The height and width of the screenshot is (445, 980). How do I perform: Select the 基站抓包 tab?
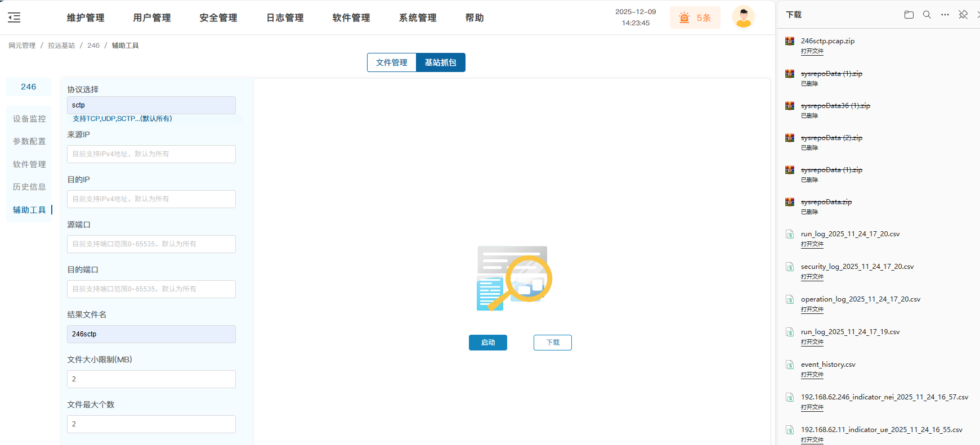[x=440, y=62]
